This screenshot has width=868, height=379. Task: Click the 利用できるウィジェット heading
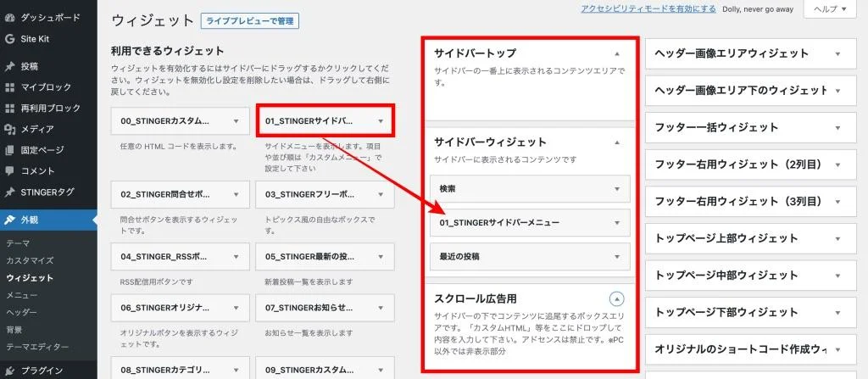[x=167, y=51]
